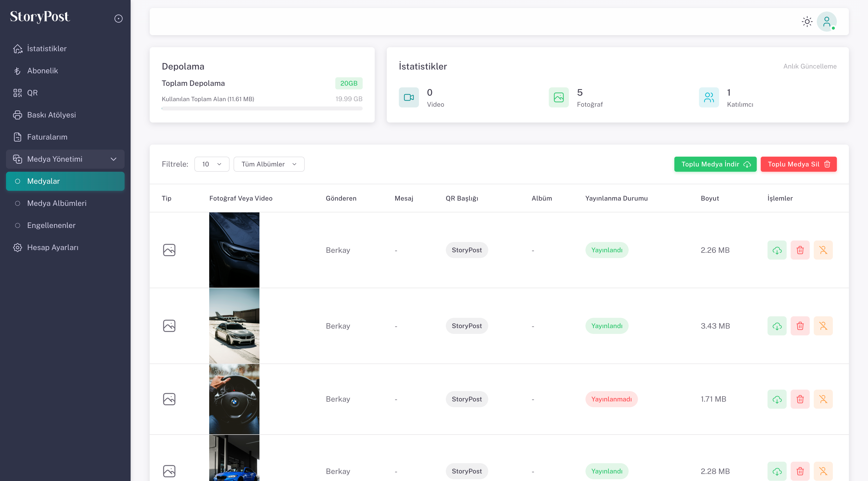This screenshot has height=481, width=868.
Task: Download the first photo with the cloud icon
Action: (777, 250)
